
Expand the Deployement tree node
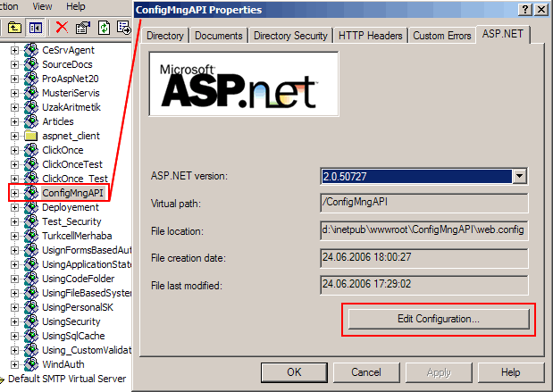coord(15,207)
